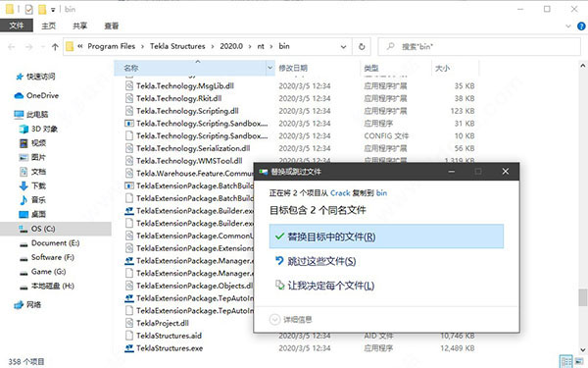Click the bin destination link in dialog
Image resolution: width=588 pixels, height=368 pixels.
click(381, 193)
